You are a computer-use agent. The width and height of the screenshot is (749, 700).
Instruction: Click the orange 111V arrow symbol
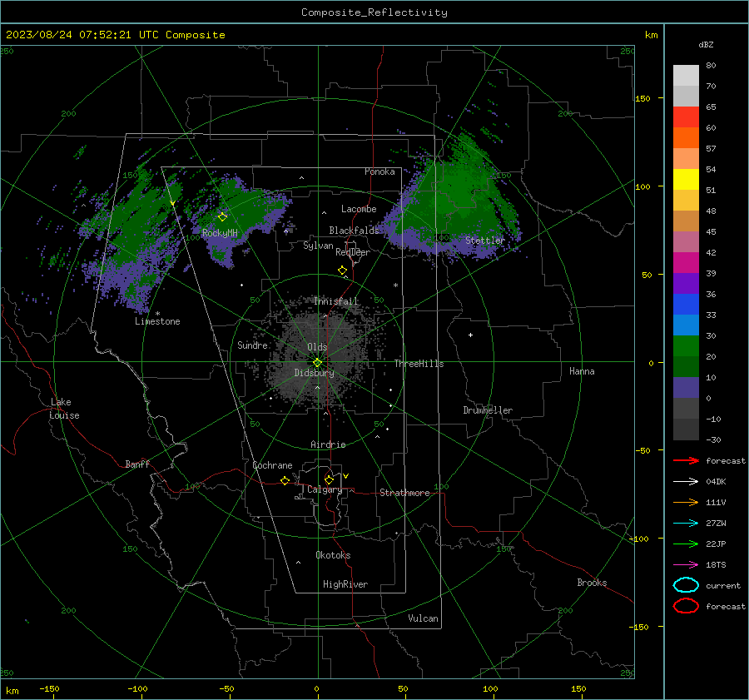[x=686, y=502]
